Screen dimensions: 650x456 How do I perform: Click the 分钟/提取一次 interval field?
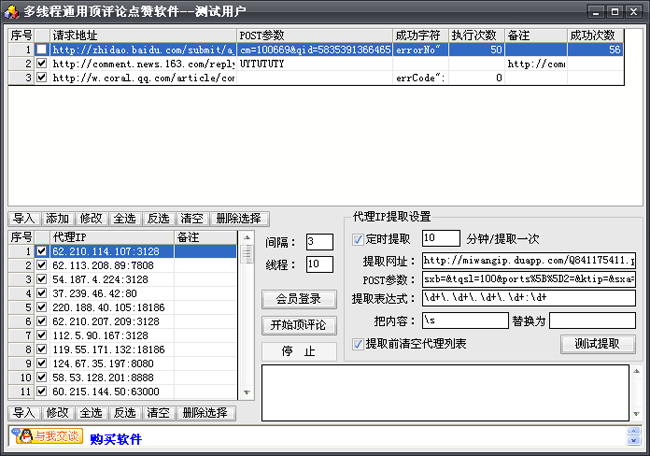point(441,238)
